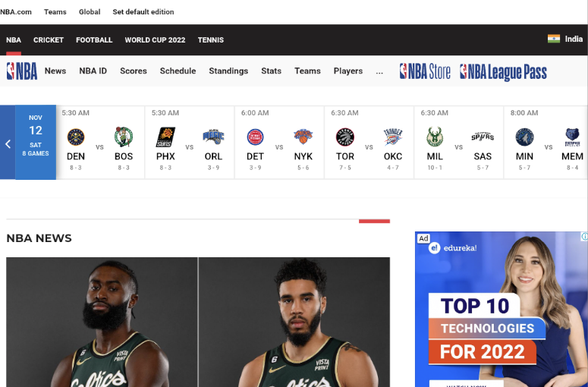Screen dimensions: 588x387
Task: Follow the Global top link
Action: click(x=90, y=11)
